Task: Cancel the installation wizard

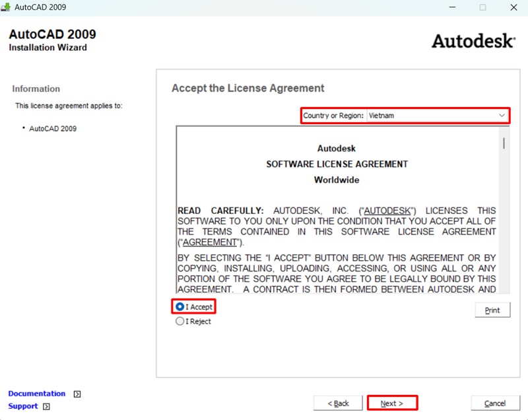Action: pos(494,403)
